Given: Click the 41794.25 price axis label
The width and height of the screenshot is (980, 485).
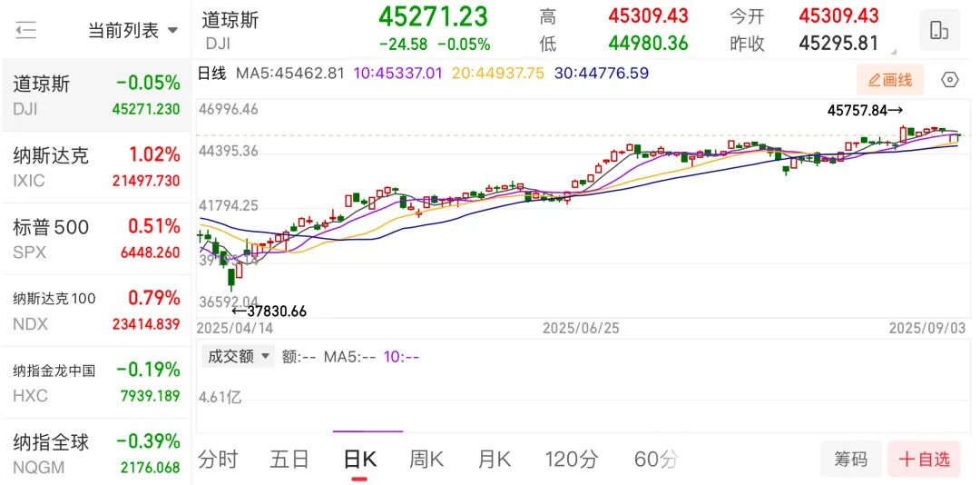Looking at the screenshot, I should (229, 206).
